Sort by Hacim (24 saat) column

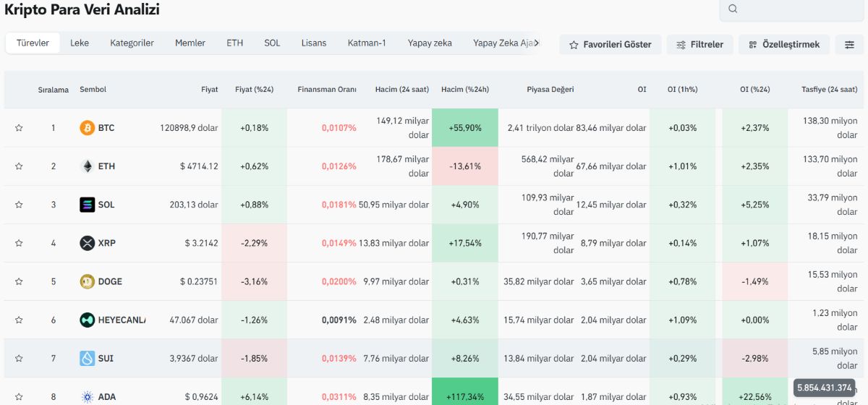click(x=402, y=90)
